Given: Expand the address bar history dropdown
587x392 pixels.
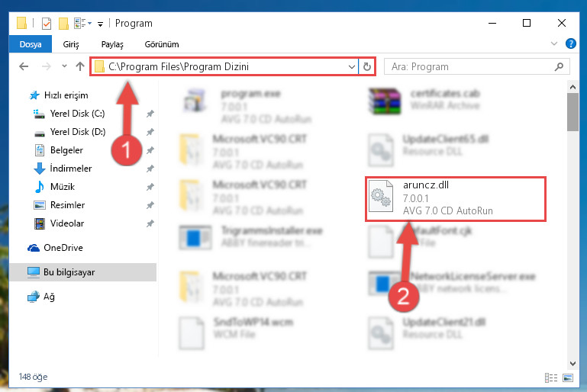Looking at the screenshot, I should tap(352, 66).
